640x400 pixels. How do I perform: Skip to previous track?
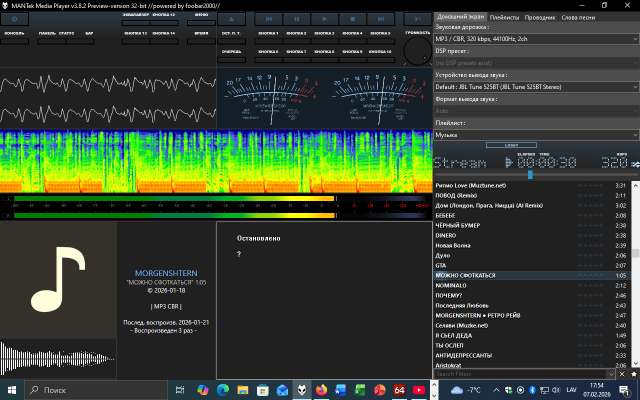click(x=269, y=19)
